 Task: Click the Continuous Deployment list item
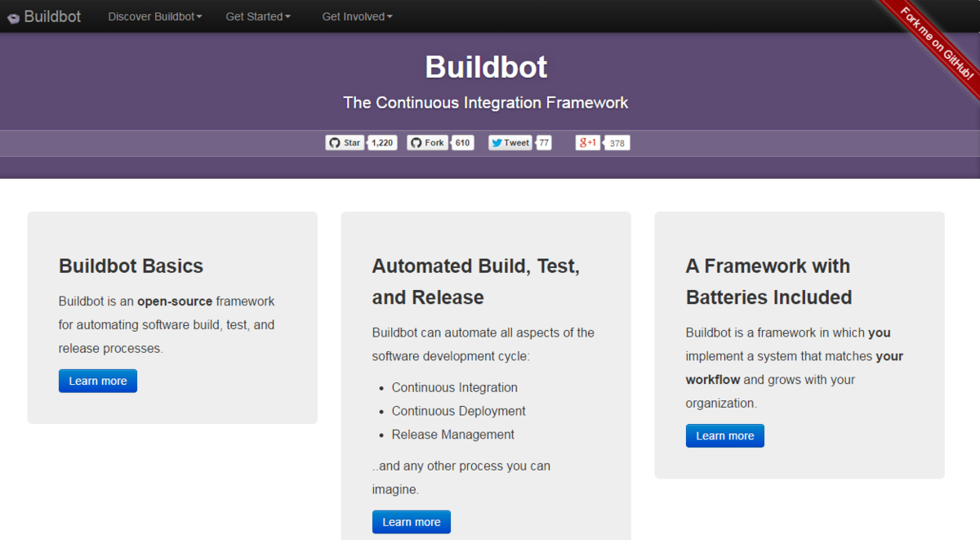pos(459,411)
